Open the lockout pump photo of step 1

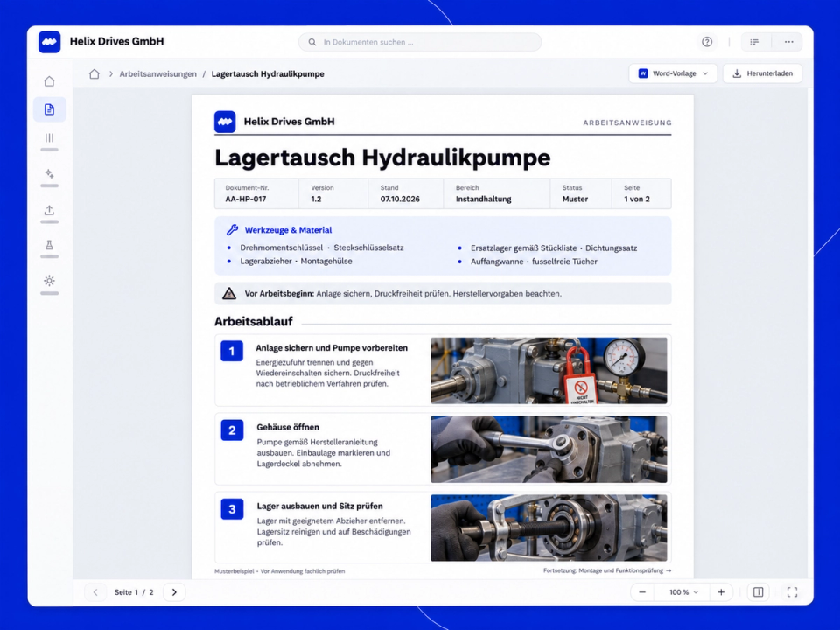[549, 371]
